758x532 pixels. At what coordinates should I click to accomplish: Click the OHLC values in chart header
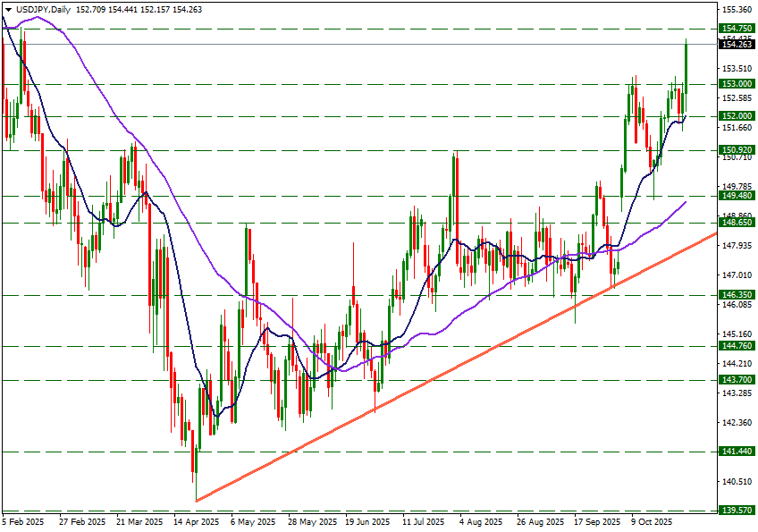[139, 9]
